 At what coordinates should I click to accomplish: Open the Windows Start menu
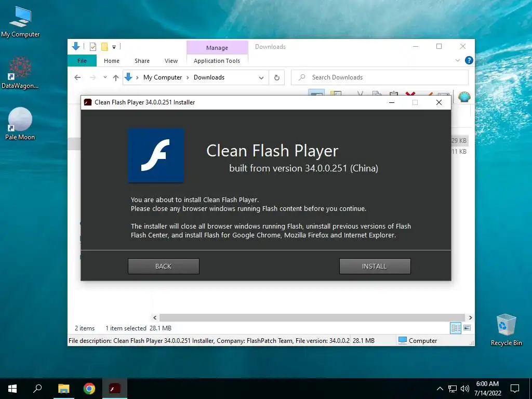coord(12,389)
